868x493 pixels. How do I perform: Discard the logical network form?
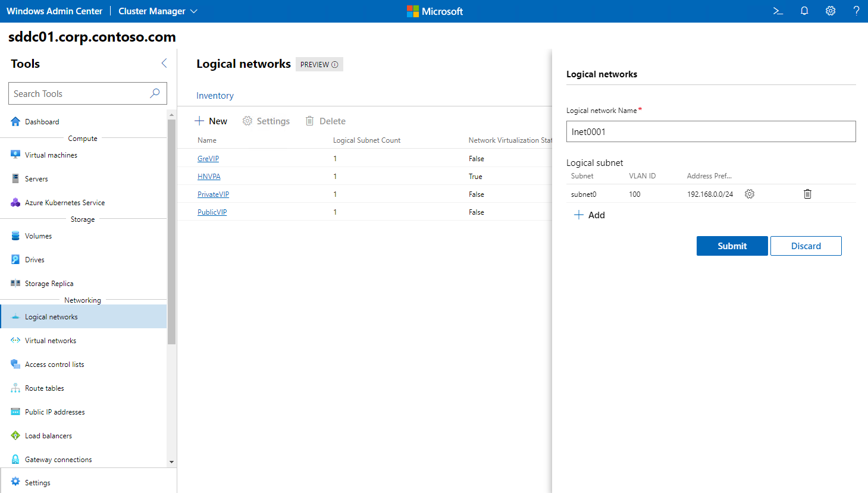click(806, 246)
